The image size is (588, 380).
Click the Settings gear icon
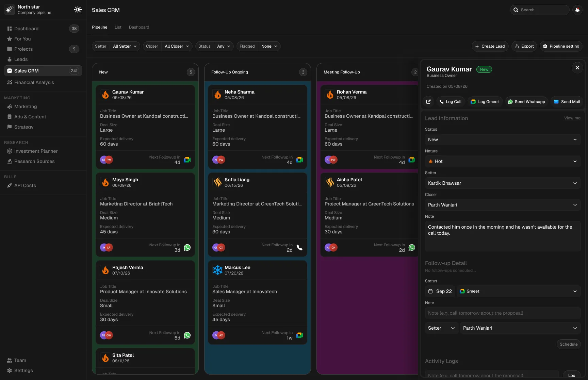(x=10, y=370)
